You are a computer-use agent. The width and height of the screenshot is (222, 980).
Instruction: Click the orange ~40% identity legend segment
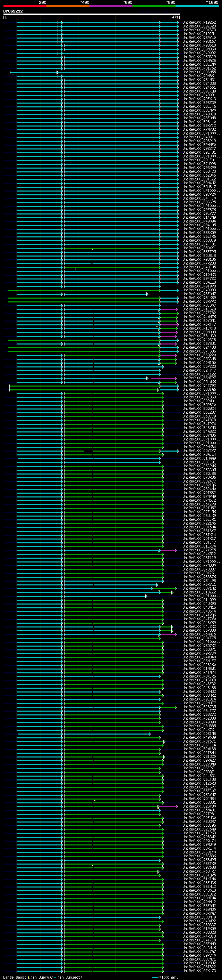(x=68, y=6)
